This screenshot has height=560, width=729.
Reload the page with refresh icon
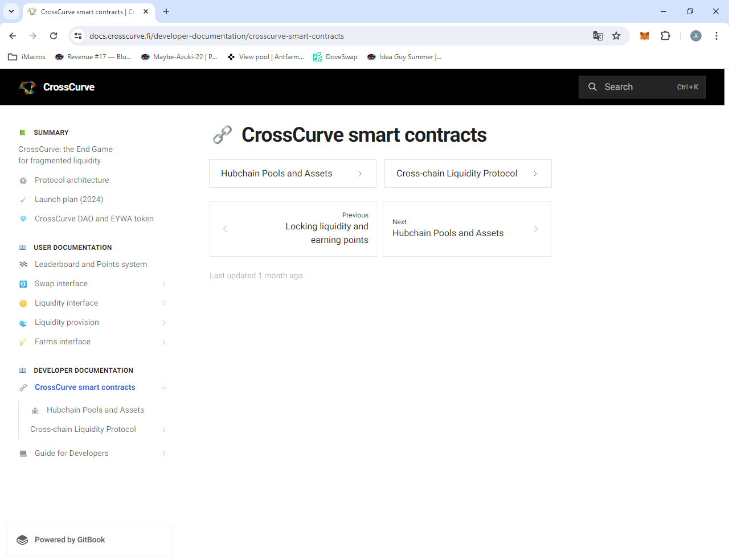click(x=54, y=36)
